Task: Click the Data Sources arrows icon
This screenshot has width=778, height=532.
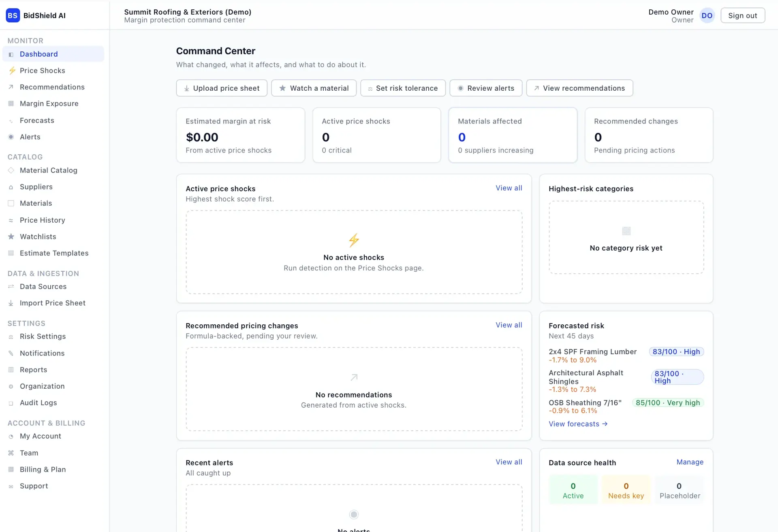Action: [x=11, y=286]
